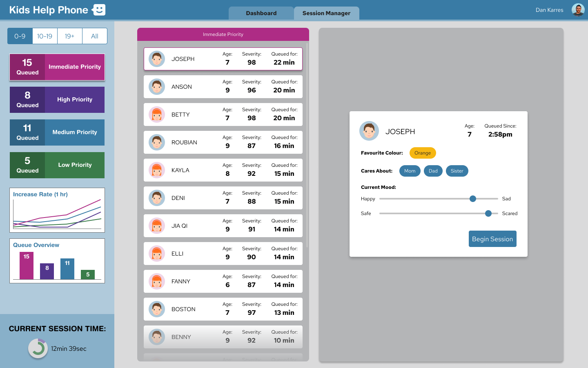Click the Kids Help Phone title text
This screenshot has height=368, width=588.
pos(49,10)
